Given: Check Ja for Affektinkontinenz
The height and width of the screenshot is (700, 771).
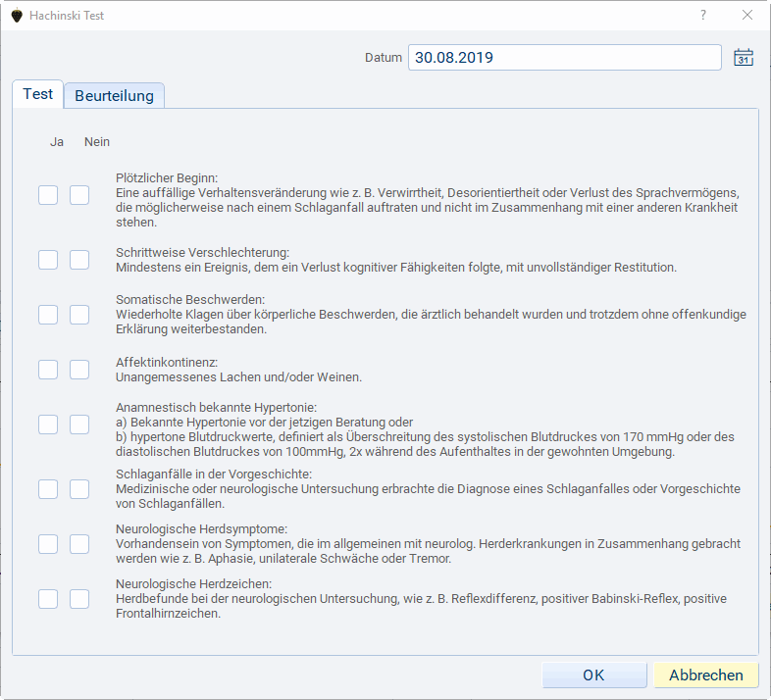Looking at the screenshot, I should [48, 370].
